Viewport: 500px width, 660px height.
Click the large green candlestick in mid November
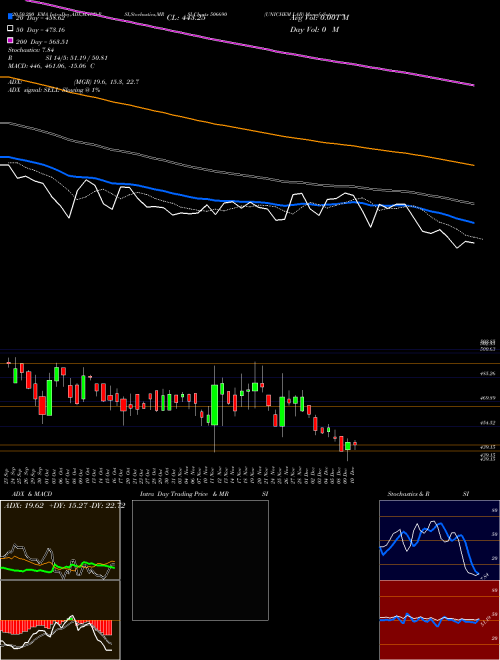click(215, 405)
